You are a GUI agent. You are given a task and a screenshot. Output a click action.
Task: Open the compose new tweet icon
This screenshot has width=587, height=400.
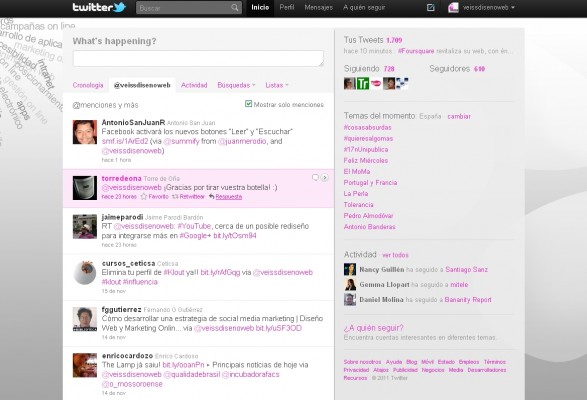point(431,7)
